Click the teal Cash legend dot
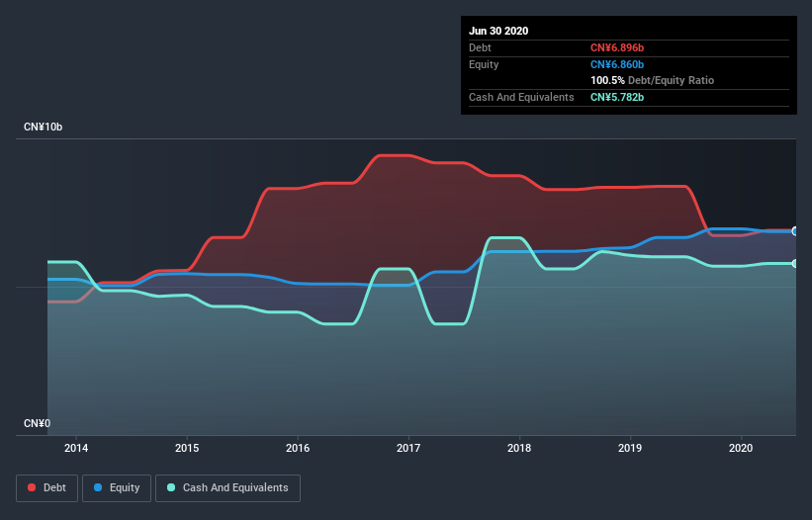812x520 pixels. (171, 487)
